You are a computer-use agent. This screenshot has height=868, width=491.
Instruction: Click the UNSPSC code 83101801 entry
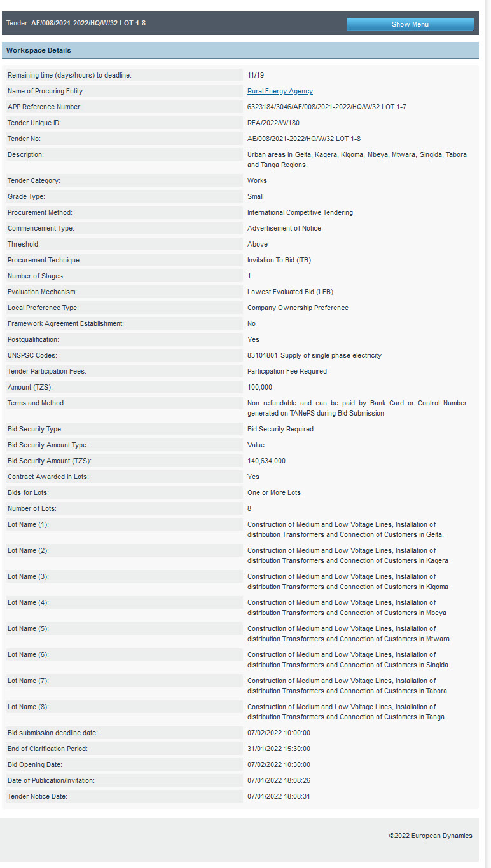pos(314,356)
